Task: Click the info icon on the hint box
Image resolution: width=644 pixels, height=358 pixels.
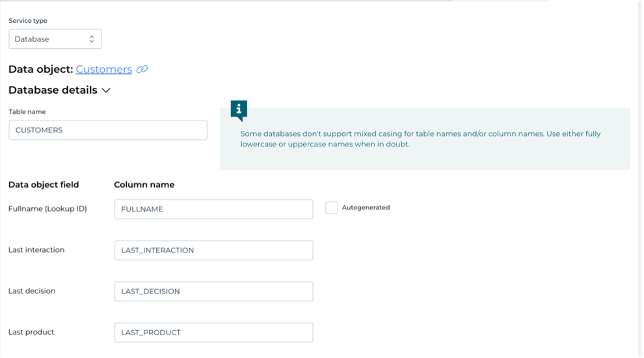Action: click(239, 110)
